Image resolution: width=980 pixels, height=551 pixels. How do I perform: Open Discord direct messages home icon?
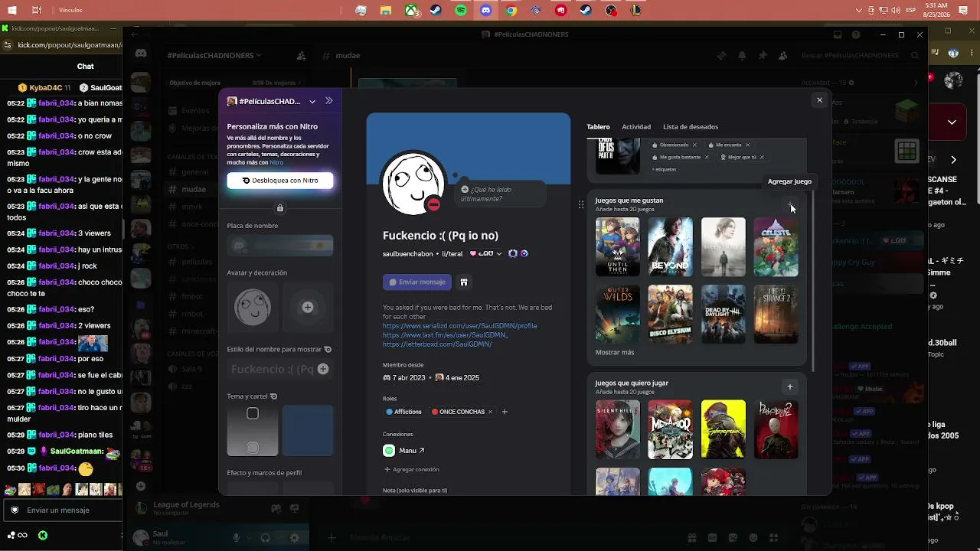point(141,54)
